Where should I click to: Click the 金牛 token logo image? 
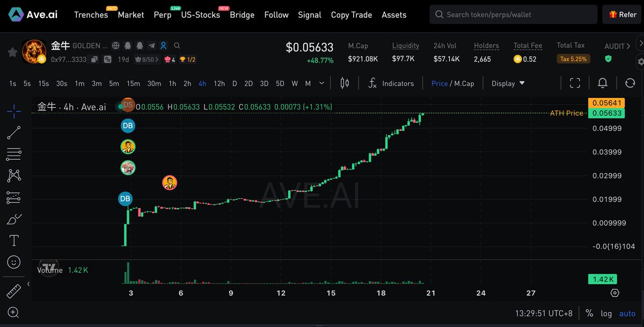[x=34, y=51]
